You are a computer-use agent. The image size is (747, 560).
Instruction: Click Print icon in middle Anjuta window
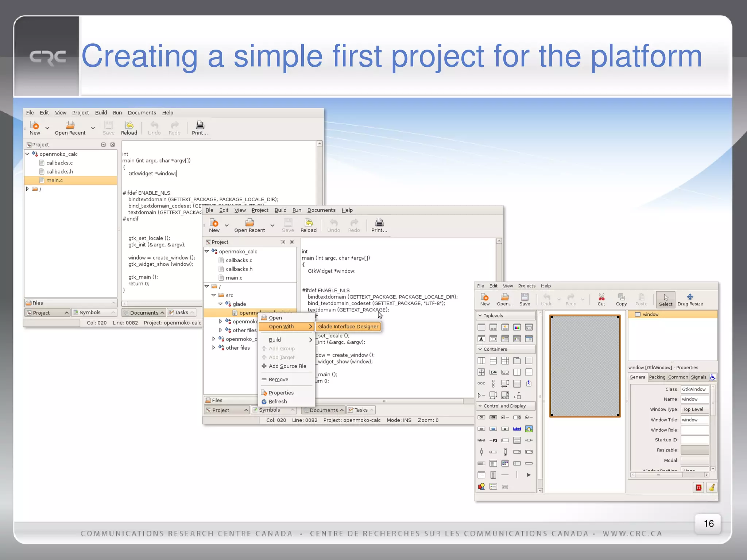pos(379,222)
